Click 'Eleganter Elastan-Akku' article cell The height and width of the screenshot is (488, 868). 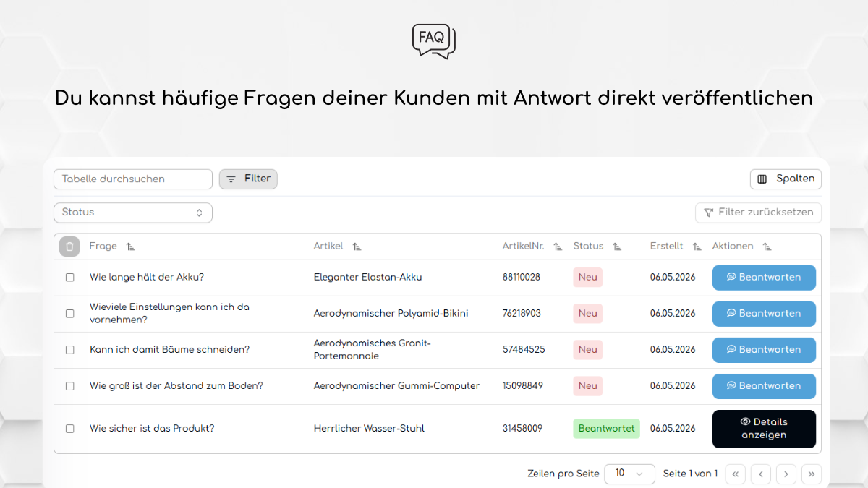(367, 278)
